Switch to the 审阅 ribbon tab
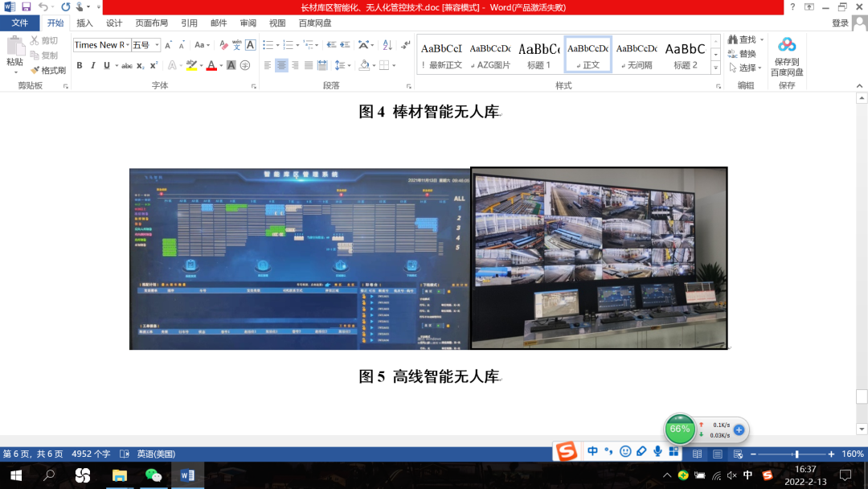 click(246, 23)
